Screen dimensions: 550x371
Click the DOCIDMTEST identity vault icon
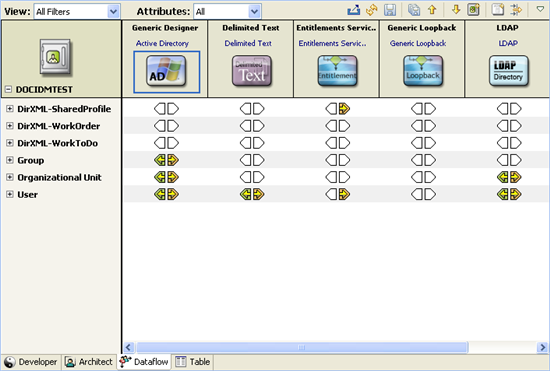[55, 57]
